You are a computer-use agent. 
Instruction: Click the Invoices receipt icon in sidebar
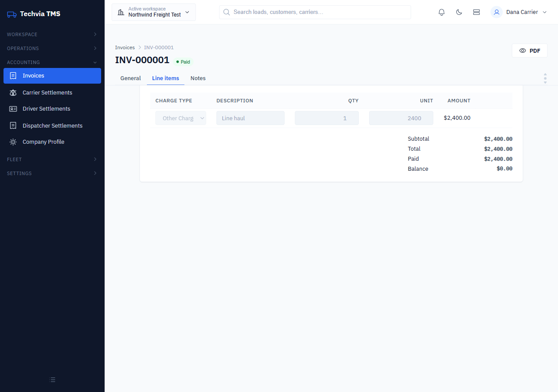click(x=13, y=76)
